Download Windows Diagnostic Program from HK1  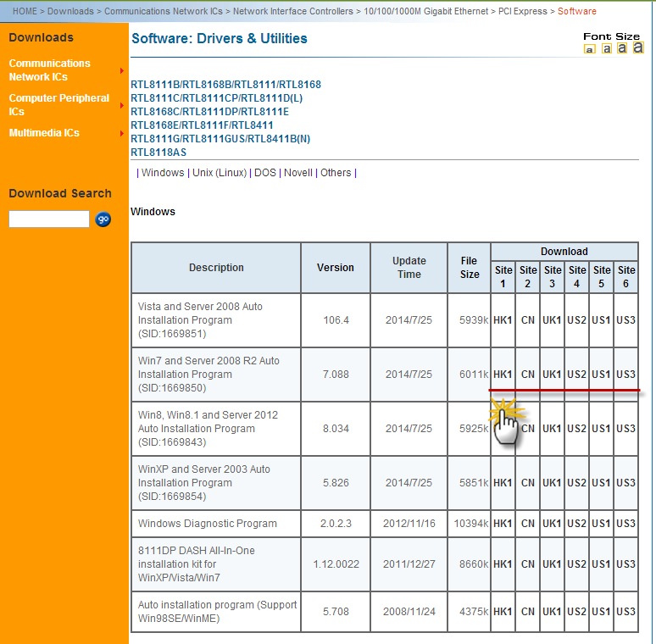pos(503,524)
